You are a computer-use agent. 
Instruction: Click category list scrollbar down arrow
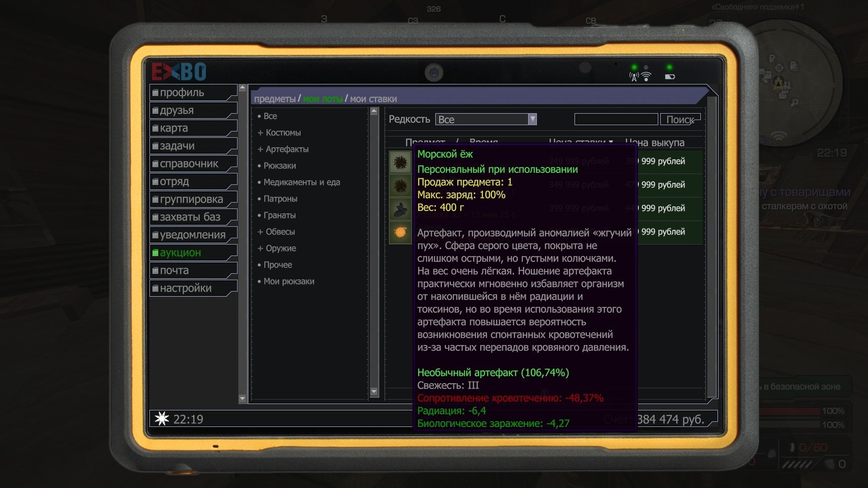point(374,392)
